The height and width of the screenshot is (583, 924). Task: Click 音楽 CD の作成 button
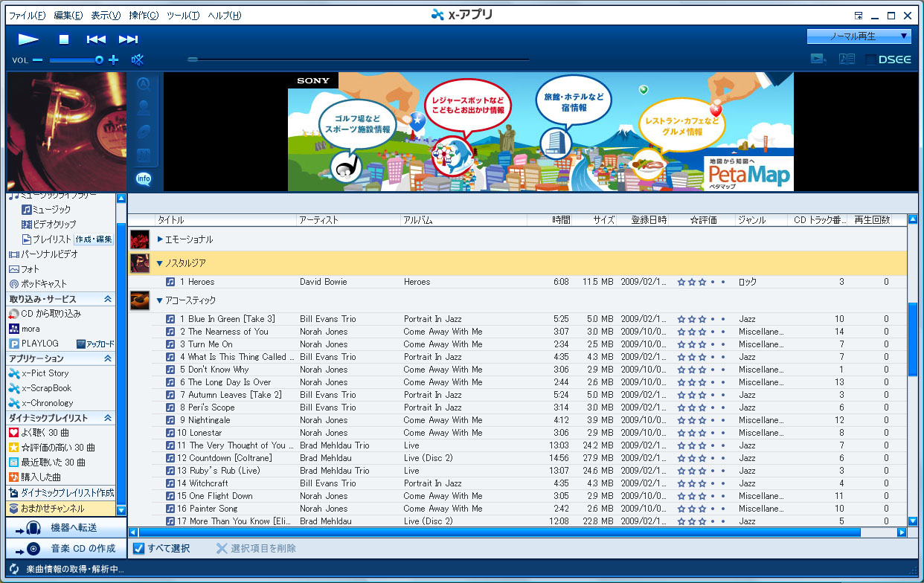(67, 549)
